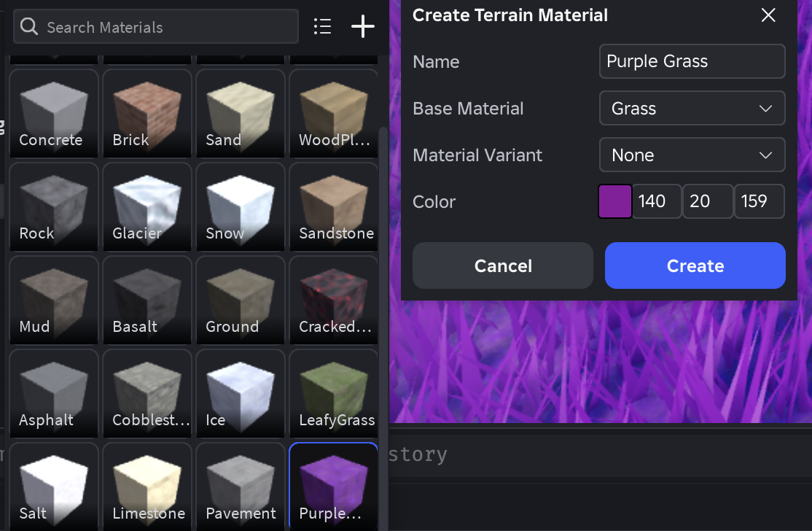
Task: Choose the Glacier material tile
Action: (147, 206)
